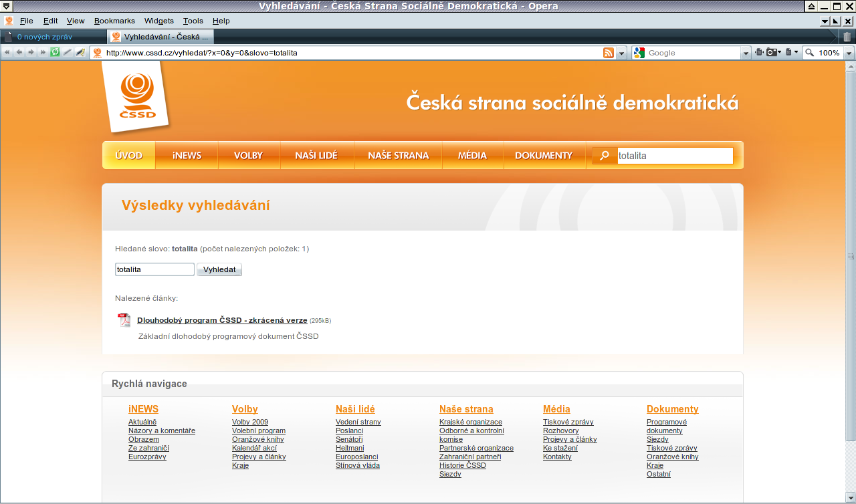This screenshot has width=856, height=504.
Task: Click the 'Tiskové zprávy' link under Média
Action: 568,422
